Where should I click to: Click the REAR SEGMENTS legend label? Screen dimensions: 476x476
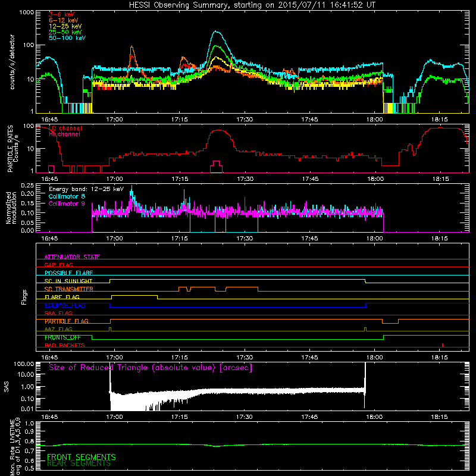point(79,464)
